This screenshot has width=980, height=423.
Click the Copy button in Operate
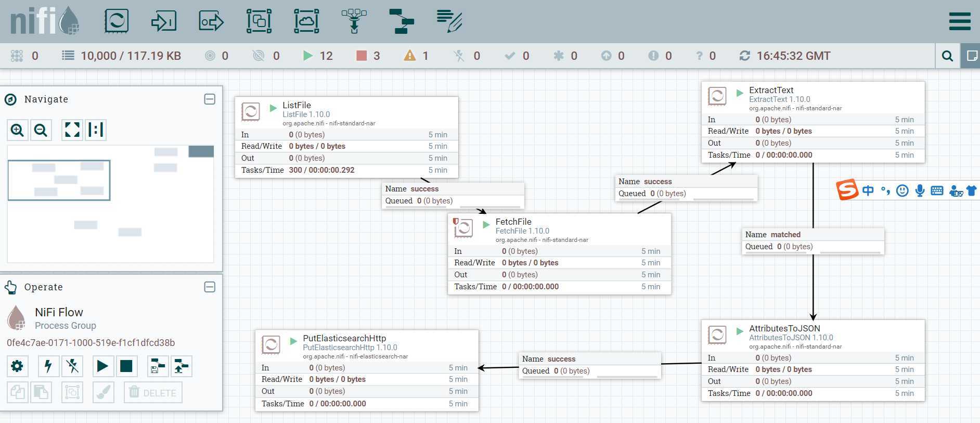point(17,392)
